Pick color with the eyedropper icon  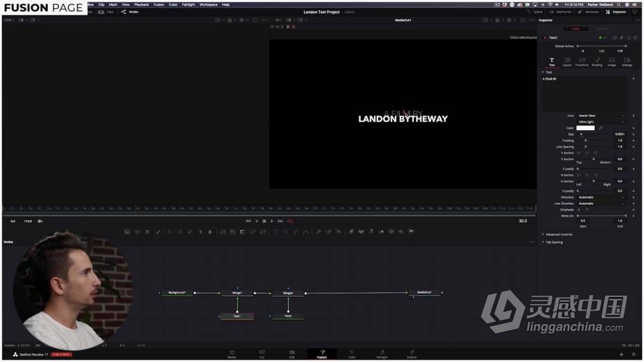pos(600,128)
